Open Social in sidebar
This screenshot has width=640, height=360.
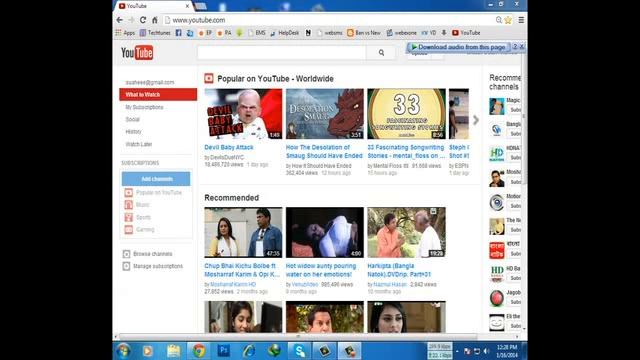[132, 119]
